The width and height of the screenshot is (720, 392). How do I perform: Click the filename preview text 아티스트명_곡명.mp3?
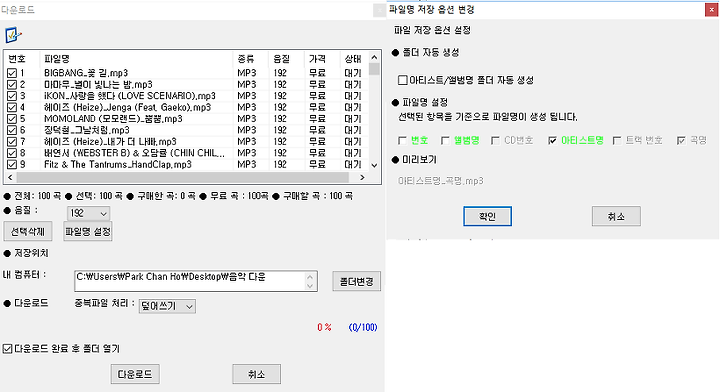tap(440, 181)
